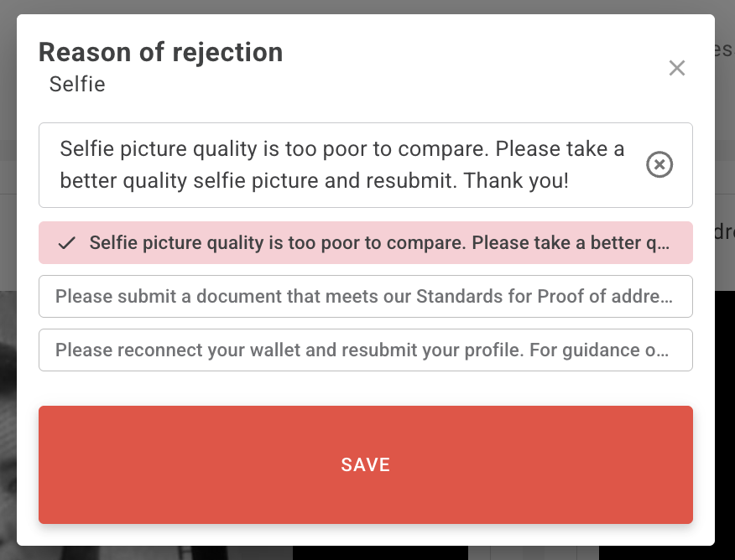Save the selected rejection reason

click(365, 464)
